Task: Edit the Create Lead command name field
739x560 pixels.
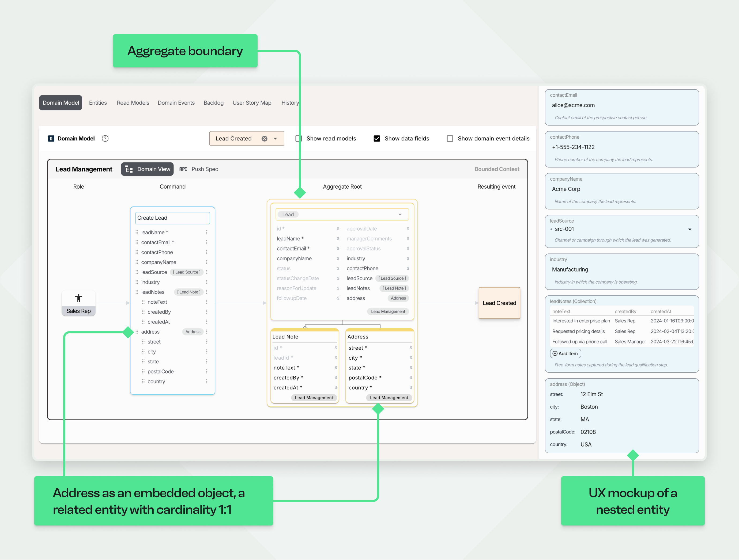Action: click(172, 218)
